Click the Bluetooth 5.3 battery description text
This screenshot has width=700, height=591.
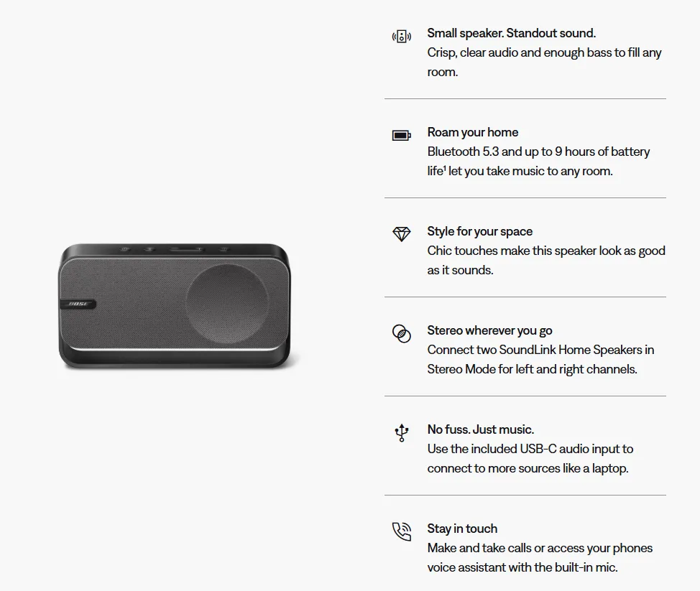click(538, 162)
